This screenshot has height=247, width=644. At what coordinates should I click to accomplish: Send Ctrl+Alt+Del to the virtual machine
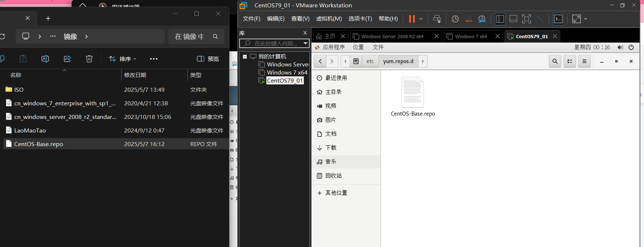tap(437, 19)
